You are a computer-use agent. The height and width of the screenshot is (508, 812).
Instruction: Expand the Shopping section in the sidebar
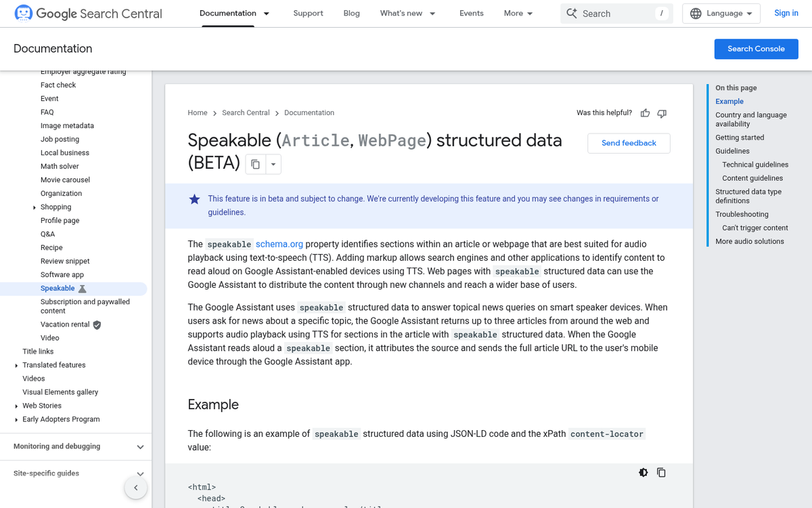[x=35, y=207]
